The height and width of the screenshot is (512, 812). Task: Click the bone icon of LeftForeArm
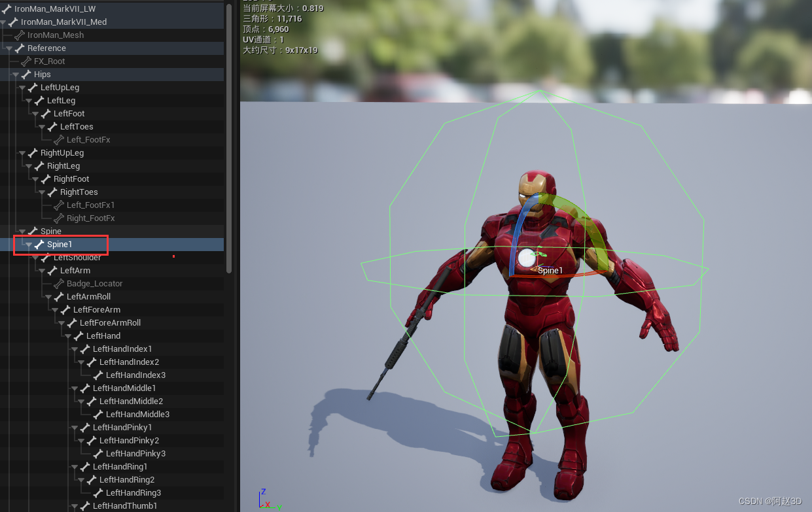tap(65, 310)
